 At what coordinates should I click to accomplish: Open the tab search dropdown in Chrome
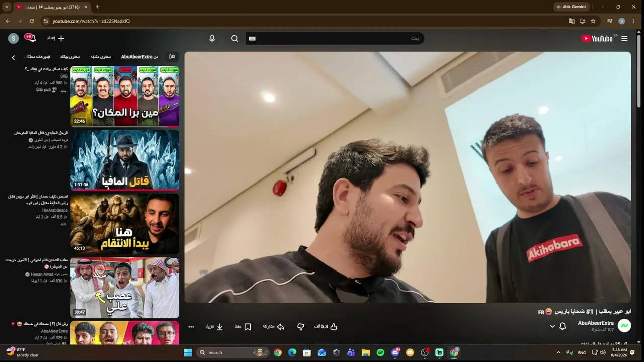click(x=7, y=7)
